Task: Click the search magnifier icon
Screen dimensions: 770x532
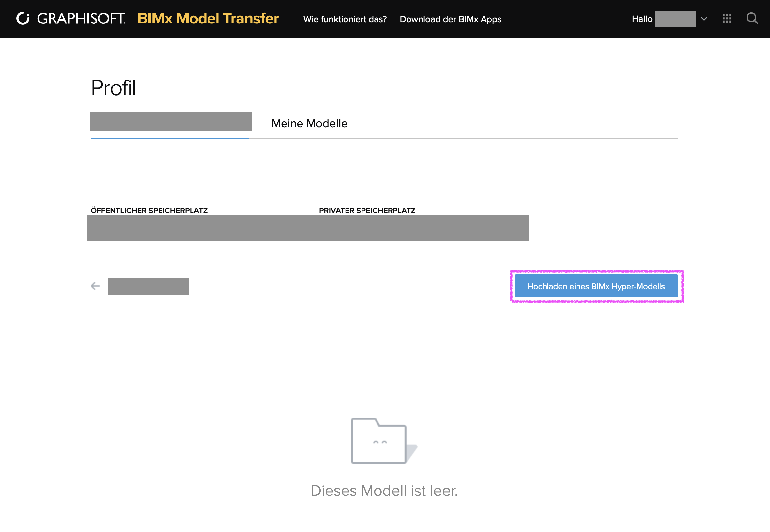Action: coord(752,19)
